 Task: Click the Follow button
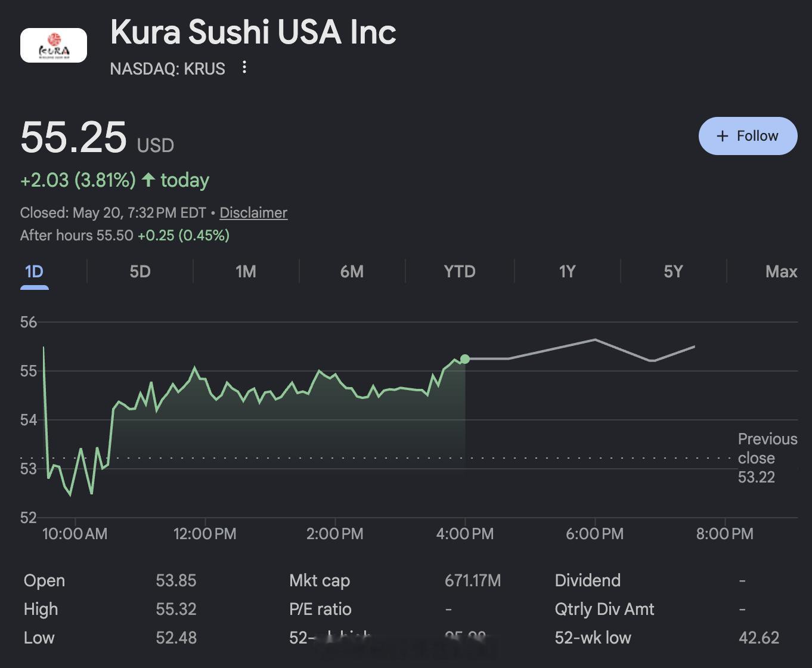[748, 136]
